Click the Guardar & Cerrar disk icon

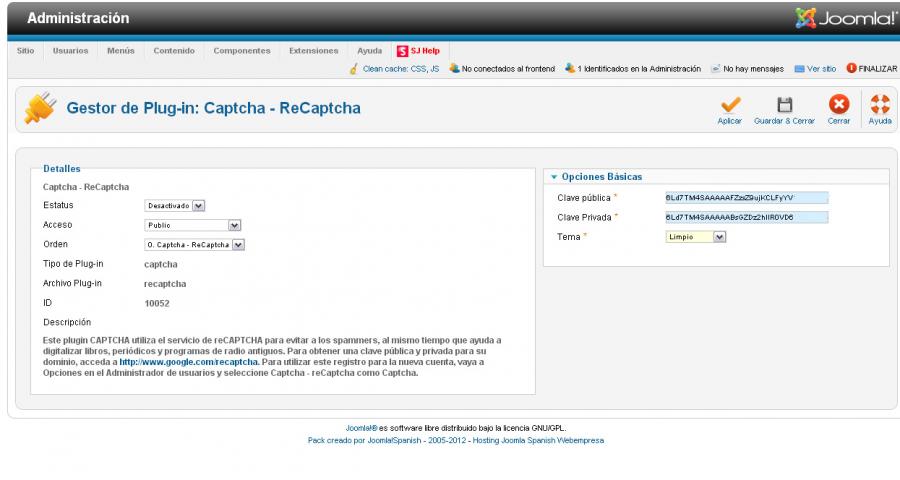[x=784, y=104]
